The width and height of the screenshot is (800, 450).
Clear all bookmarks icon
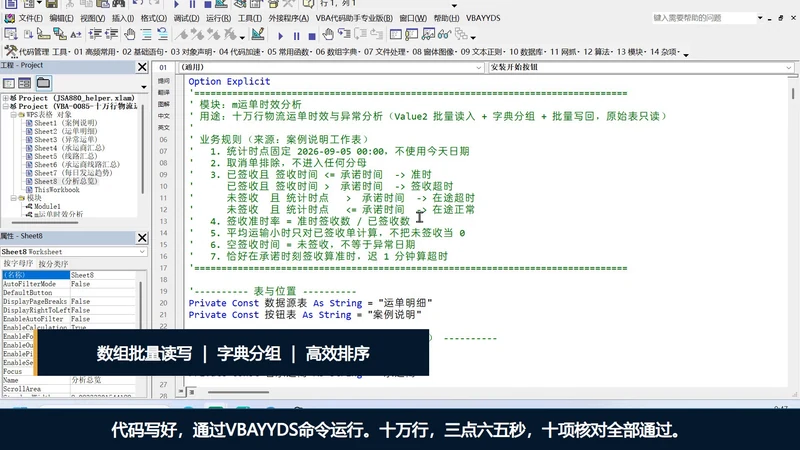pos(230,35)
